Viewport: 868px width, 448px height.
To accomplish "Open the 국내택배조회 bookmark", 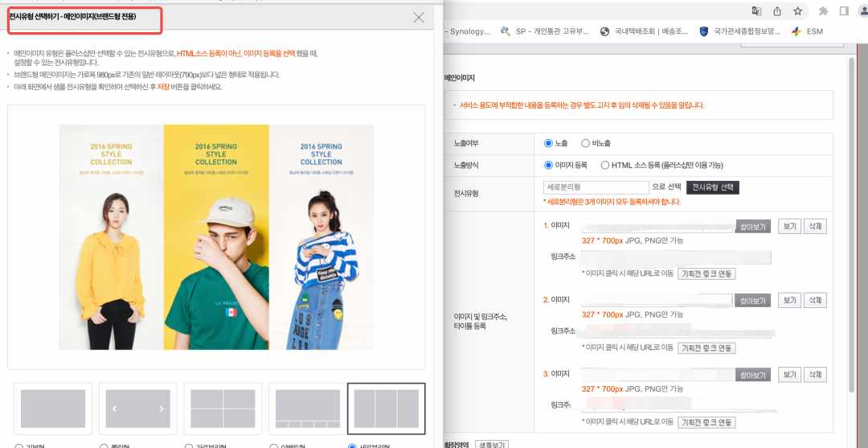I will [645, 31].
